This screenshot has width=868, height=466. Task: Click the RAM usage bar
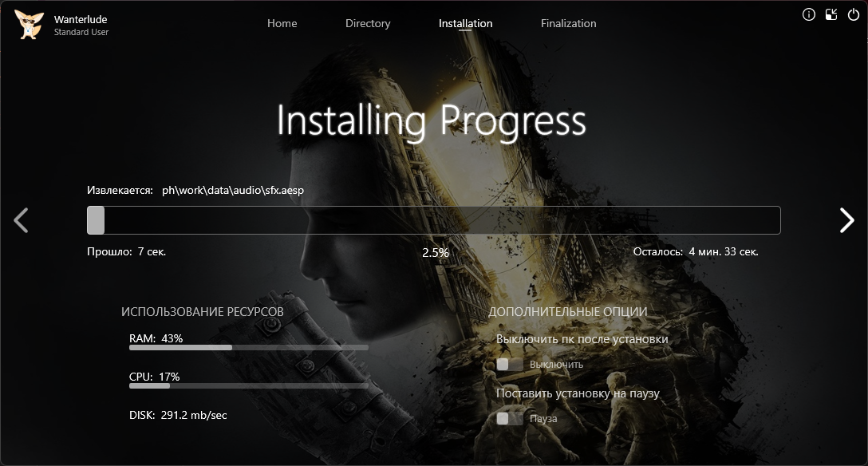tap(249, 348)
